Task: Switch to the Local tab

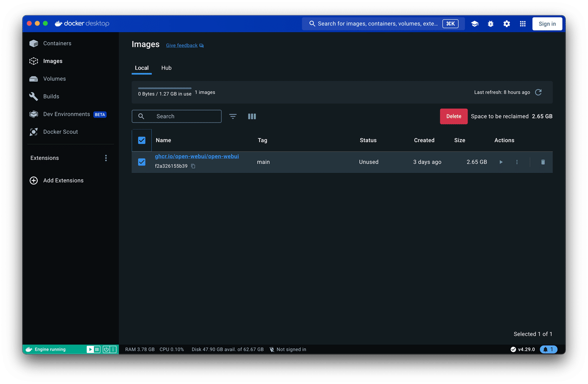Action: tap(142, 68)
